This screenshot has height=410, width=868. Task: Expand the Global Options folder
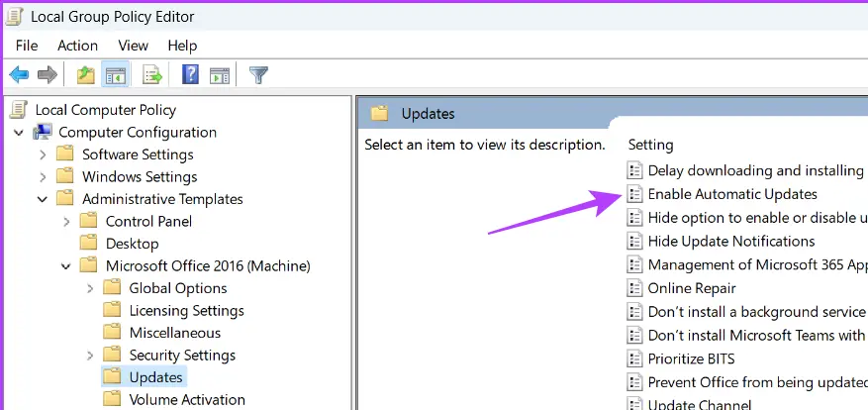point(89,288)
